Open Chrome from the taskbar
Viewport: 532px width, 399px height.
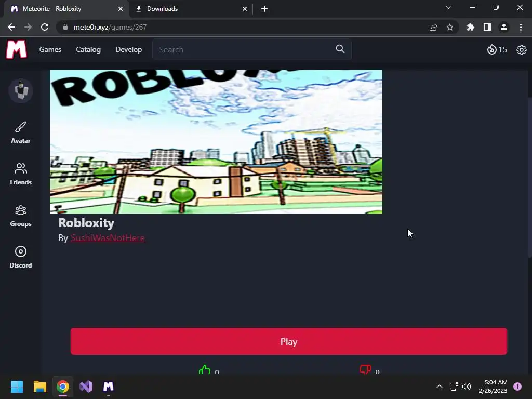(63, 387)
